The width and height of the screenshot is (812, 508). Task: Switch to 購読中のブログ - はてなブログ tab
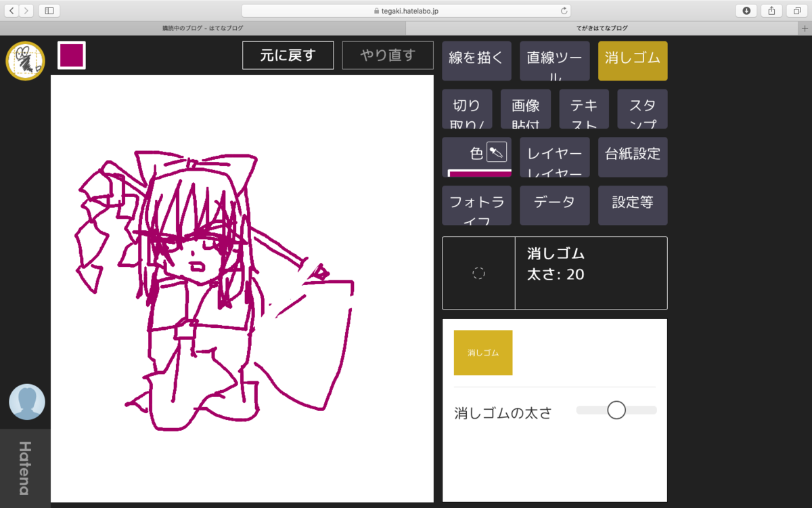[203, 28]
